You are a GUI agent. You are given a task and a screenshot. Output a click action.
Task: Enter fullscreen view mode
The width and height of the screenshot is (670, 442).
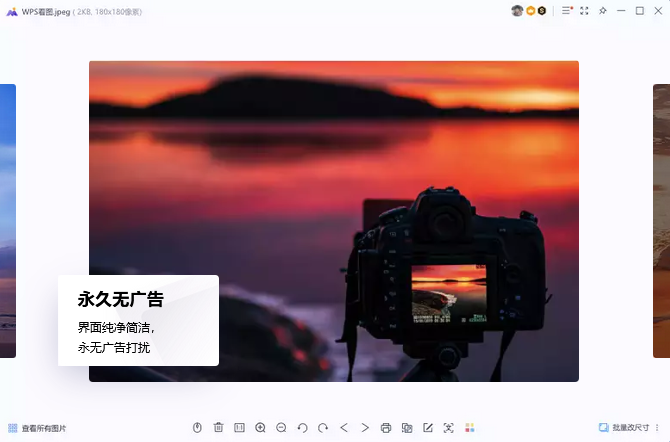point(585,11)
